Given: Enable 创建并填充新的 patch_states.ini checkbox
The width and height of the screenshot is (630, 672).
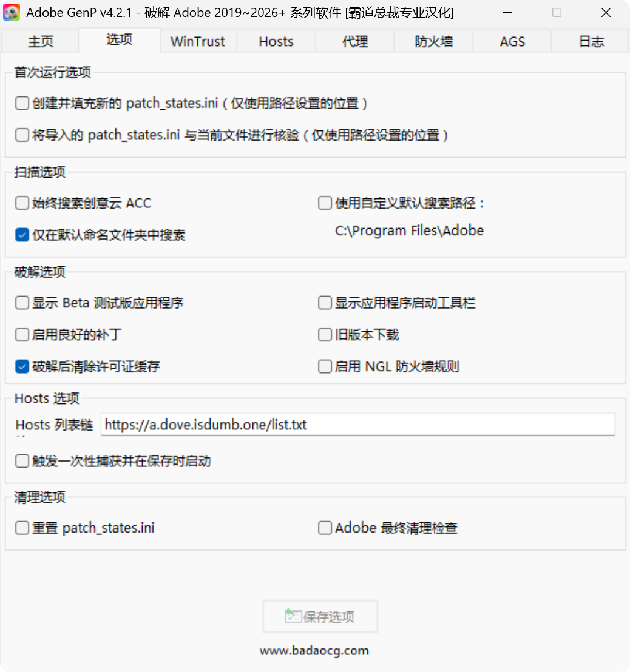Looking at the screenshot, I should coord(22,103).
